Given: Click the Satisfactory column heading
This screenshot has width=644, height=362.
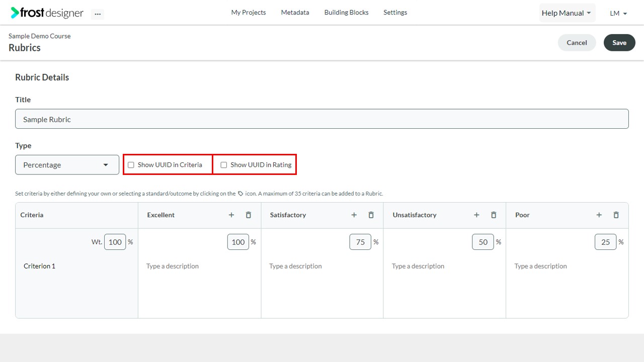Looking at the screenshot, I should pos(288,215).
